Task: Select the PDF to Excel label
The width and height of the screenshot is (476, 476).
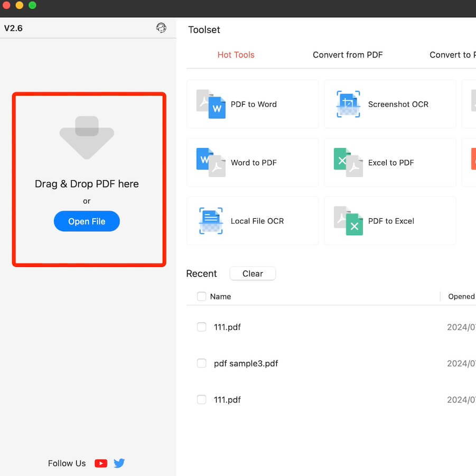Action: pyautogui.click(x=391, y=221)
